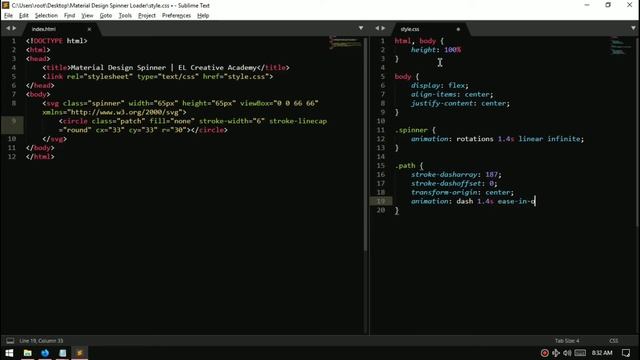Open the Notepad taskbar icon

(62, 353)
